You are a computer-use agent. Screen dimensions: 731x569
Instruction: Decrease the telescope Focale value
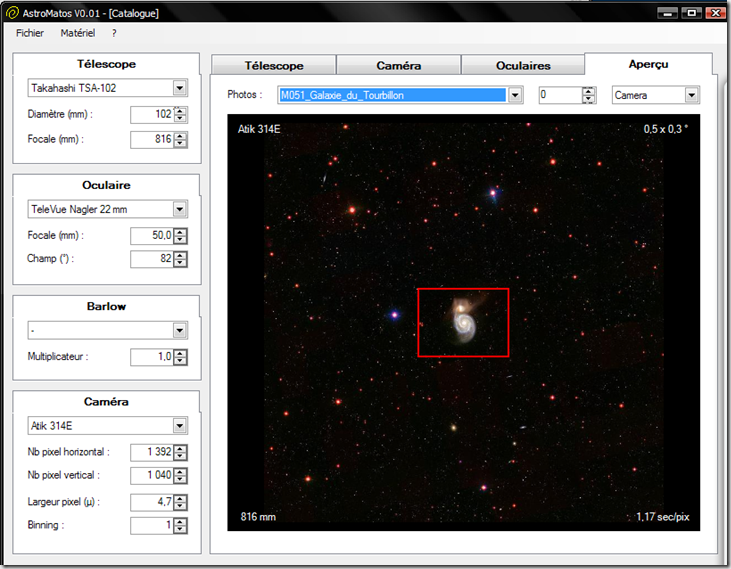(180, 143)
